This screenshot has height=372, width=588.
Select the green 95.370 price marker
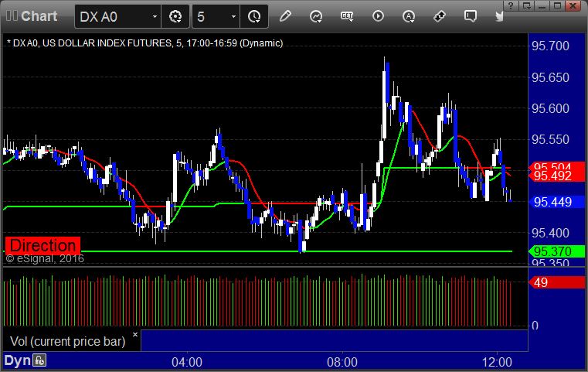tap(556, 251)
